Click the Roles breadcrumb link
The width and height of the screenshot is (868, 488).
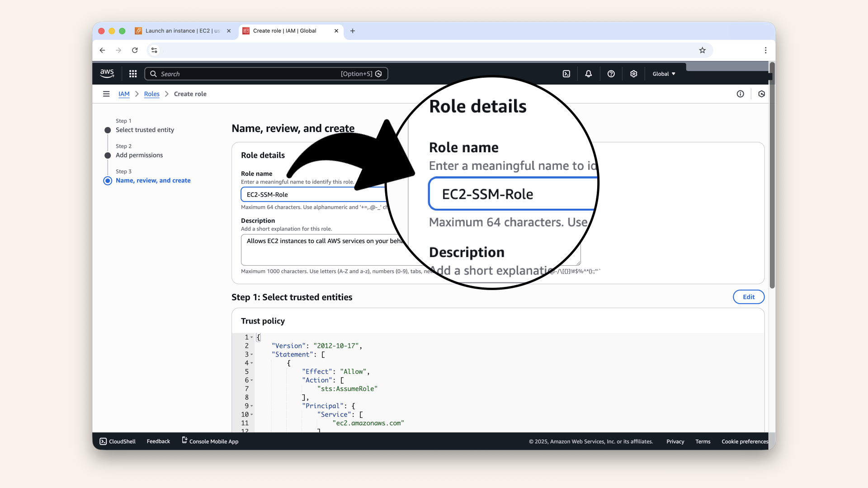151,94
